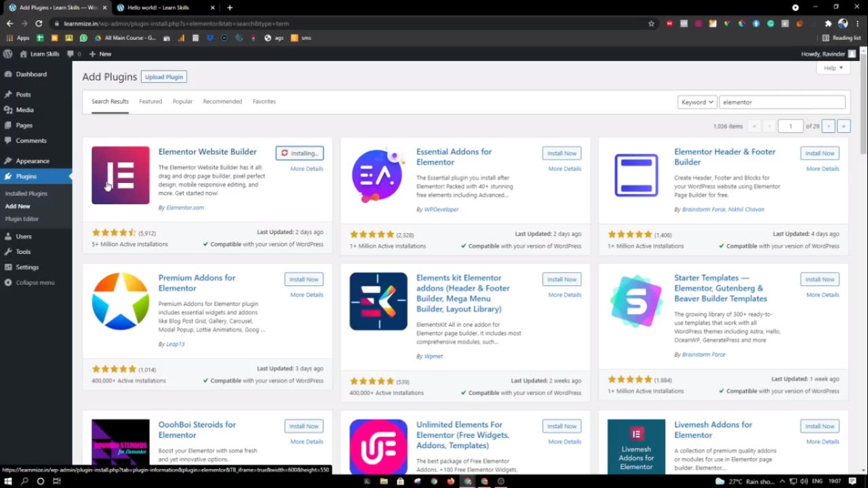Click the Elementor Website Builder logo thumbnail
Viewport: 868px width, 488px height.
click(121, 175)
